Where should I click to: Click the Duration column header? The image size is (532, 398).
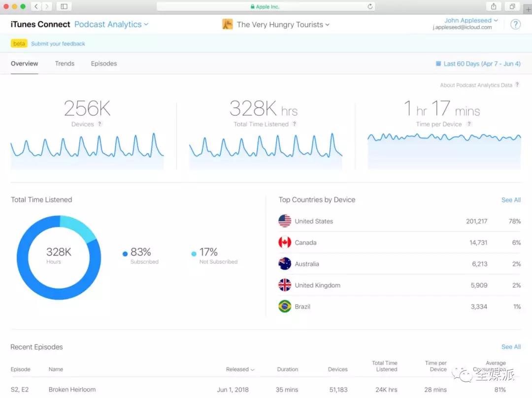pyautogui.click(x=288, y=369)
